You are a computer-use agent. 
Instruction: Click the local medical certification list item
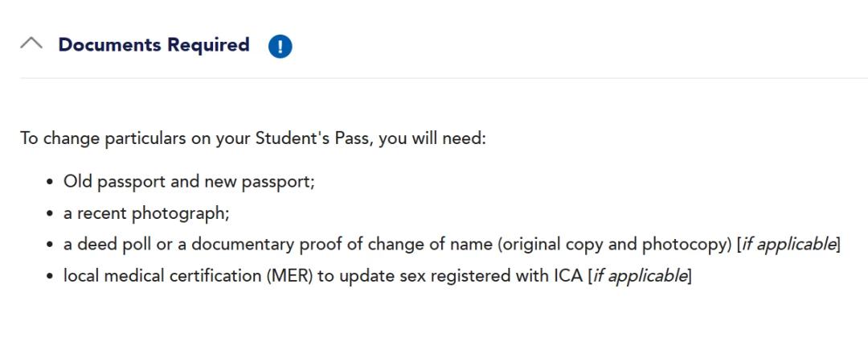pyautogui.click(x=378, y=275)
